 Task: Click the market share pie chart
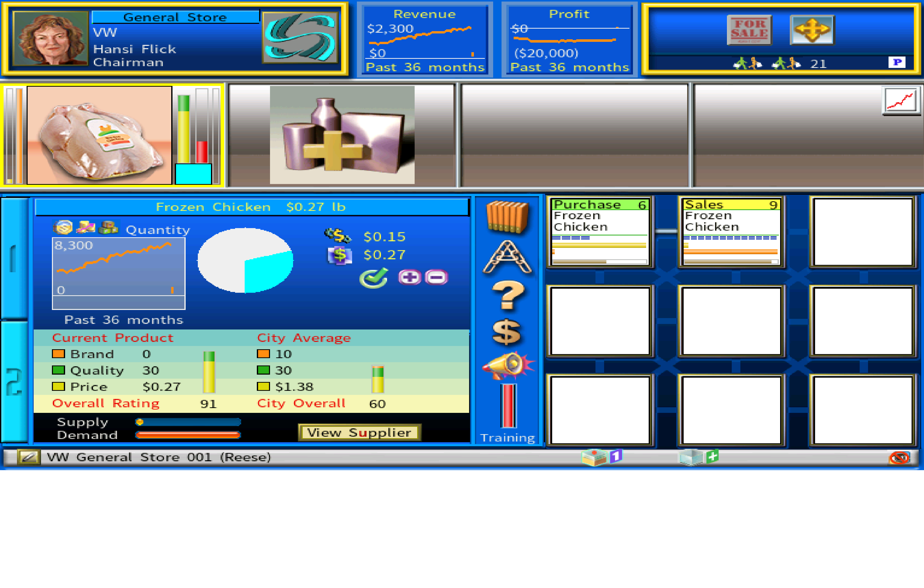(x=245, y=260)
